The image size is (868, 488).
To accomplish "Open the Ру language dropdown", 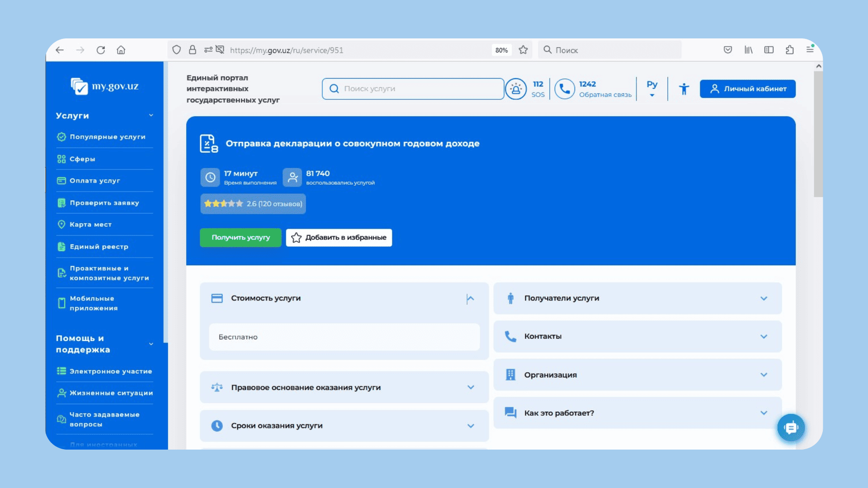I will click(x=652, y=89).
